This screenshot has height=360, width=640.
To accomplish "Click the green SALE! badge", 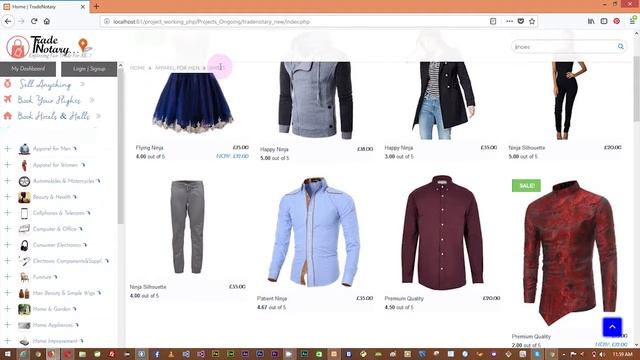I will tap(526, 186).
